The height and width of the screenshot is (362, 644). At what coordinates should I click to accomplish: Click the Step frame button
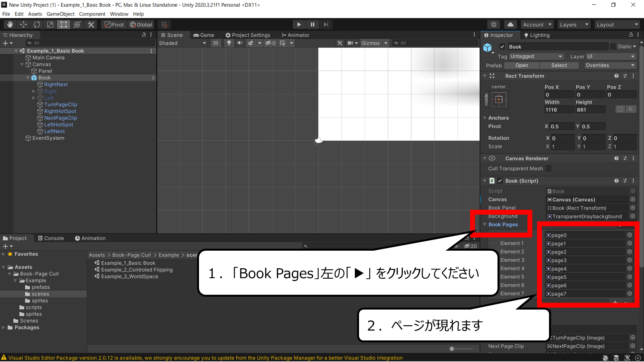tap(326, 24)
